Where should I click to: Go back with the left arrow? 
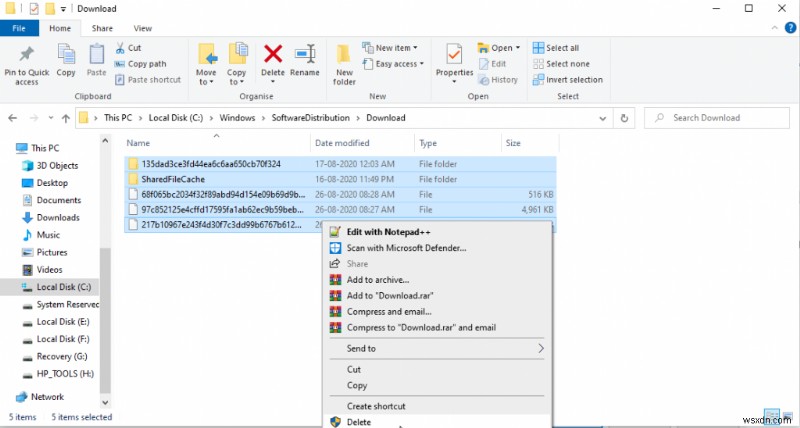point(13,118)
